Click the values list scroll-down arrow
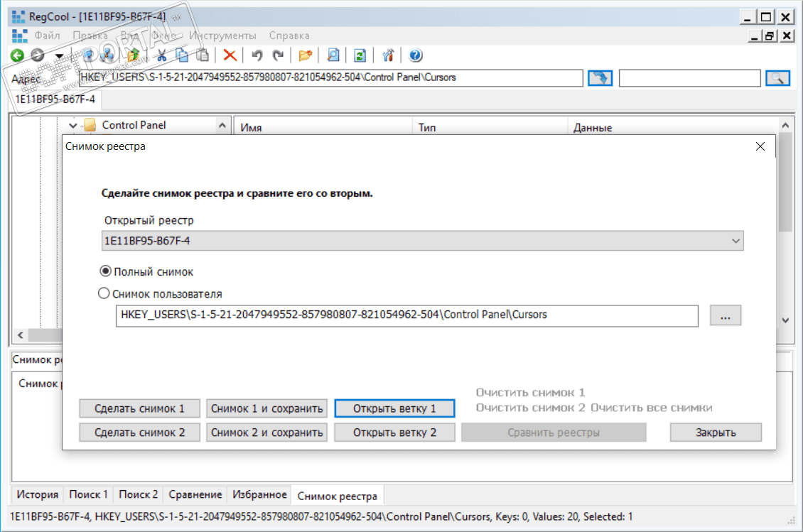 [x=785, y=320]
